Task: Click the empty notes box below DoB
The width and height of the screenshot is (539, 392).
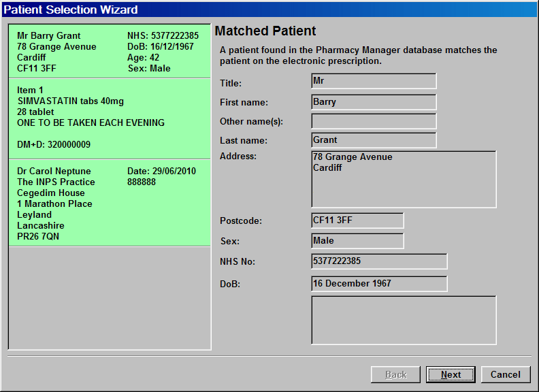Action: click(403, 320)
